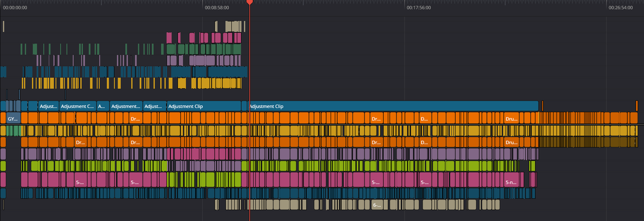Viewport: 644px width, 221px height.
Task: Select the short "A..." adjustment clip
Action: [x=103, y=106]
